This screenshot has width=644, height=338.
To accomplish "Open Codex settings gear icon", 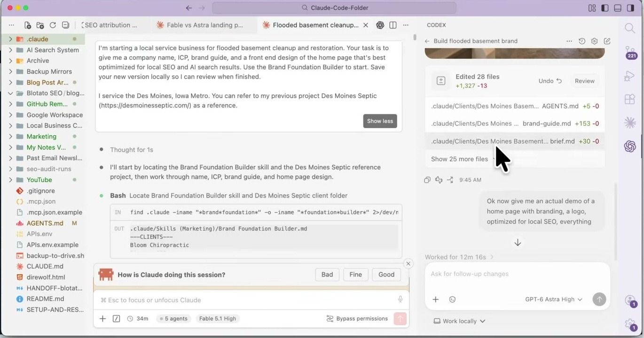I will coord(595,41).
